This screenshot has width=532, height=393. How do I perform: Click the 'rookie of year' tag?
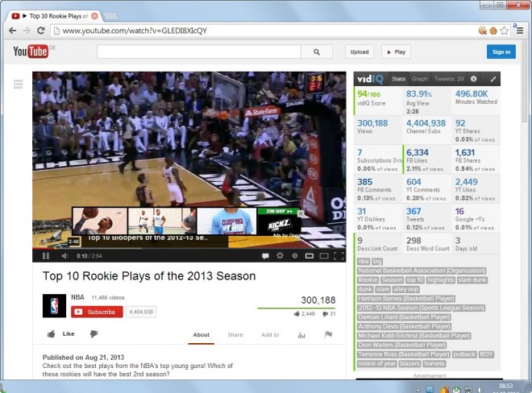377,364
